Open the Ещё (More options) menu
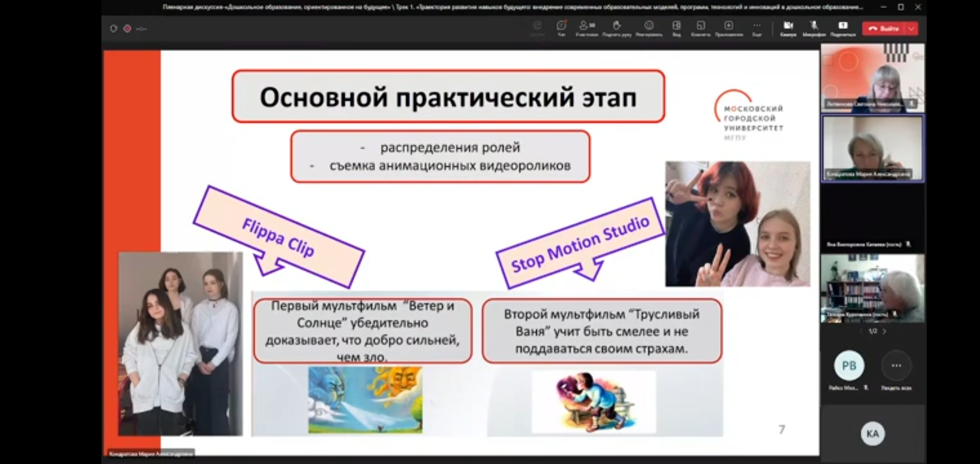The height and width of the screenshot is (464, 980). coord(757,27)
